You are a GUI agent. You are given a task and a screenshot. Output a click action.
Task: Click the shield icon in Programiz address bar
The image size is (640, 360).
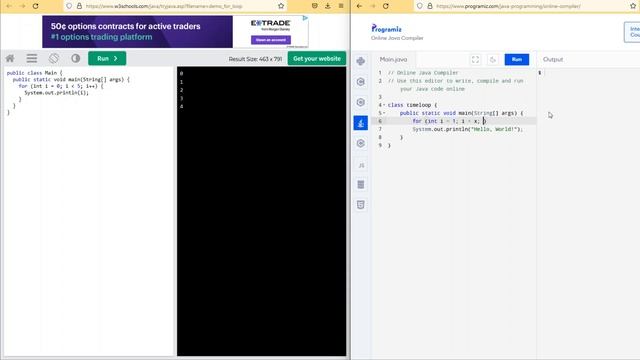420,6
